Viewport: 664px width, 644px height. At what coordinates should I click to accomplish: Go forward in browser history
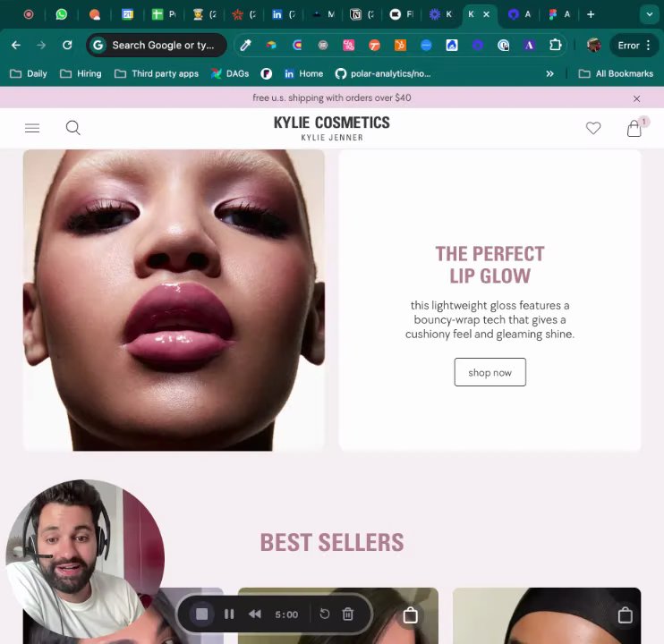41,45
